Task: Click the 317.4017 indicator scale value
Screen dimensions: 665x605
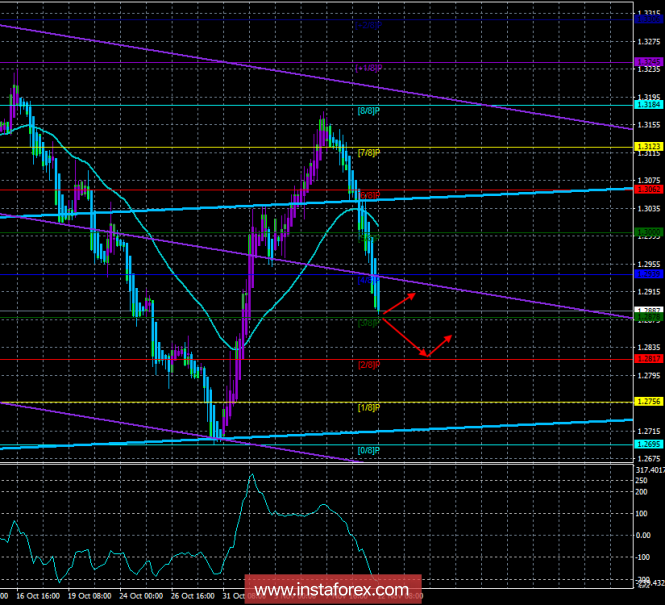Action: [x=650, y=470]
